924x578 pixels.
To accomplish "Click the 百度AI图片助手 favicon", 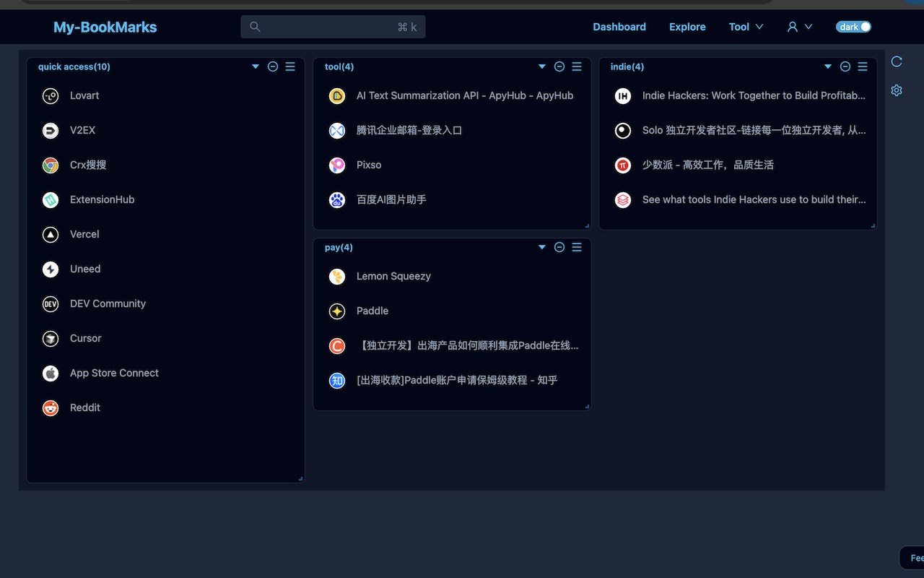I will (337, 199).
